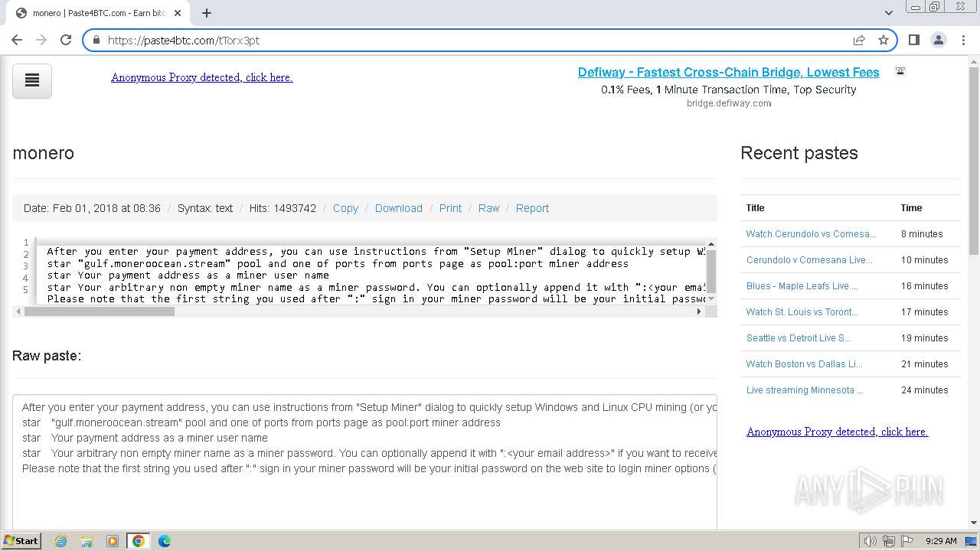Image resolution: width=980 pixels, height=551 pixels.
Task: Close the monero Paste4BTC tab
Action: click(x=178, y=13)
